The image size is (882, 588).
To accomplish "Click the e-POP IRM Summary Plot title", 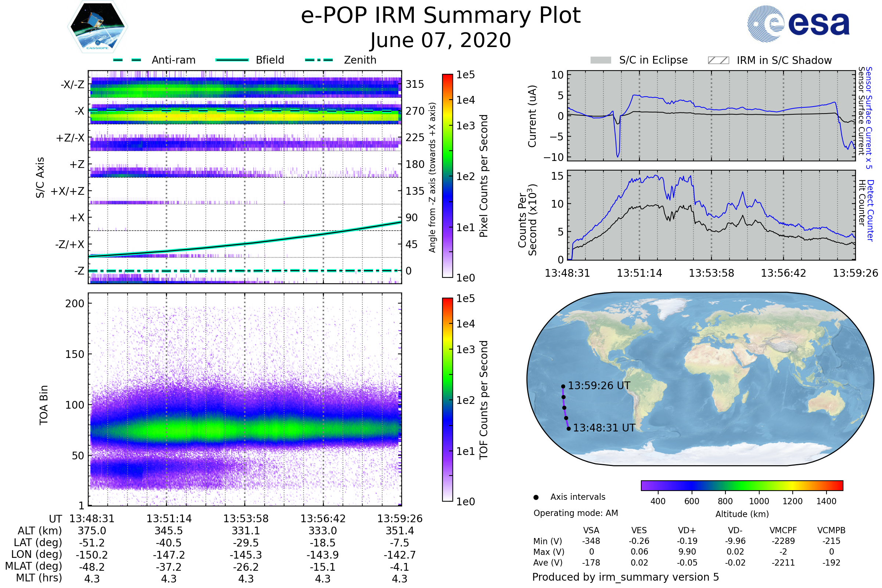I will tap(441, 16).
